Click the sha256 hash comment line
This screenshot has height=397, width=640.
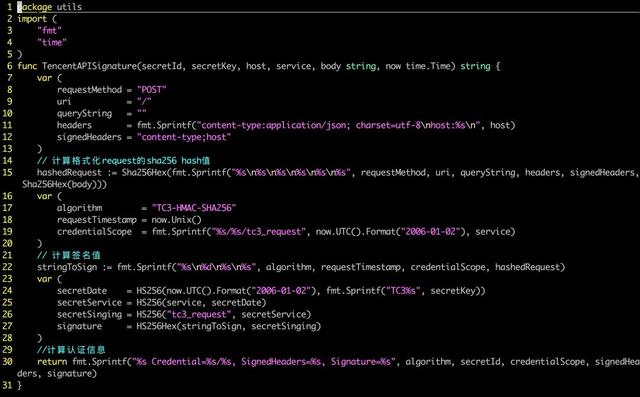point(124,161)
